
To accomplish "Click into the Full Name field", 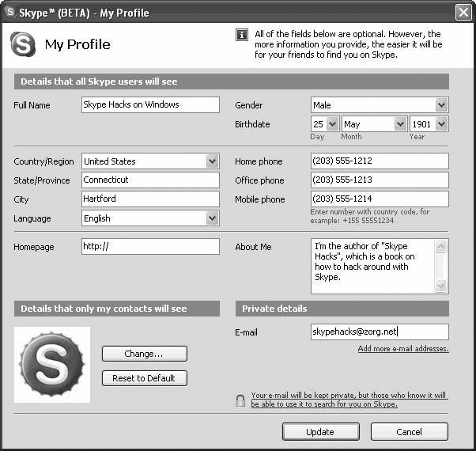I will (150, 104).
